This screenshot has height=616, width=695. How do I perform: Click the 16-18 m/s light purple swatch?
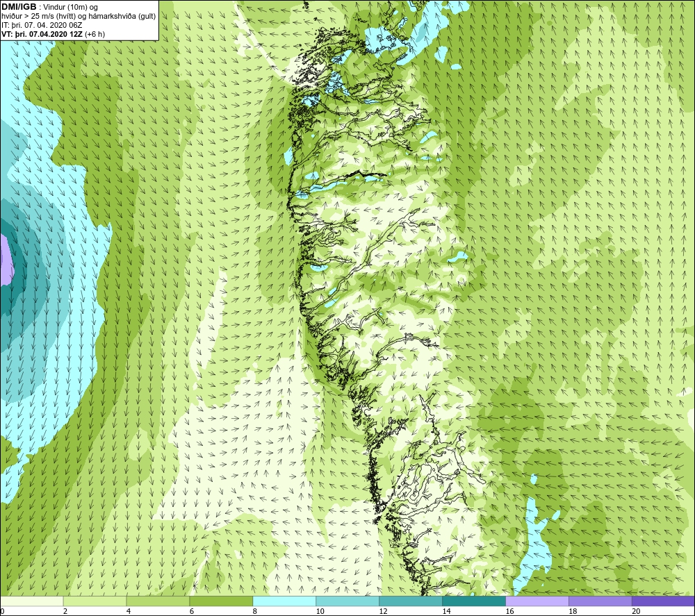click(x=537, y=601)
